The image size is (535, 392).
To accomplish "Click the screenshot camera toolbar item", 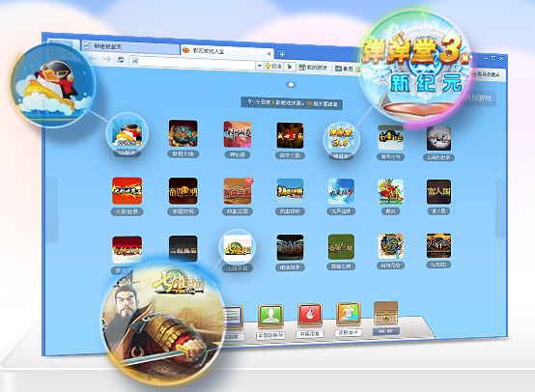I will [x=344, y=69].
